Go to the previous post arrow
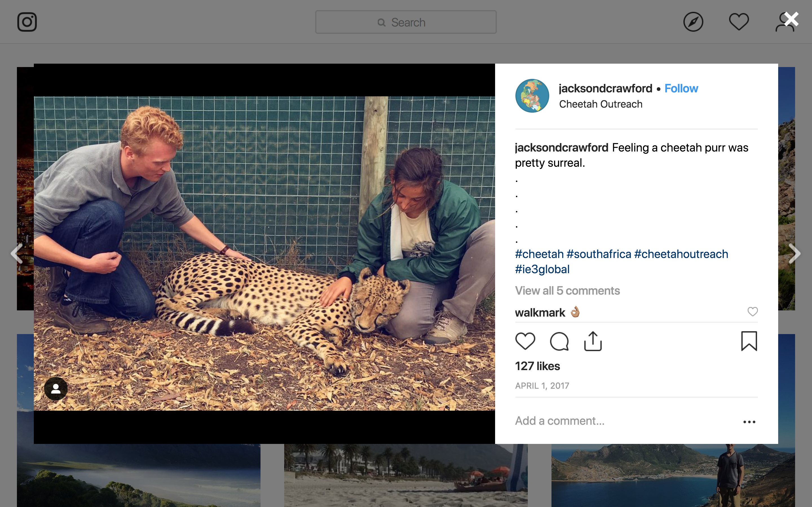The image size is (812, 507). tap(17, 253)
